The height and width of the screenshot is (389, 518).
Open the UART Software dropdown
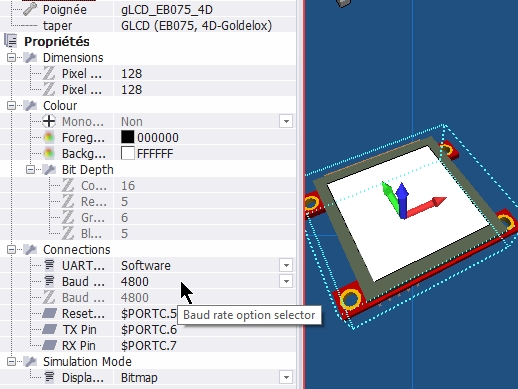tap(286, 265)
